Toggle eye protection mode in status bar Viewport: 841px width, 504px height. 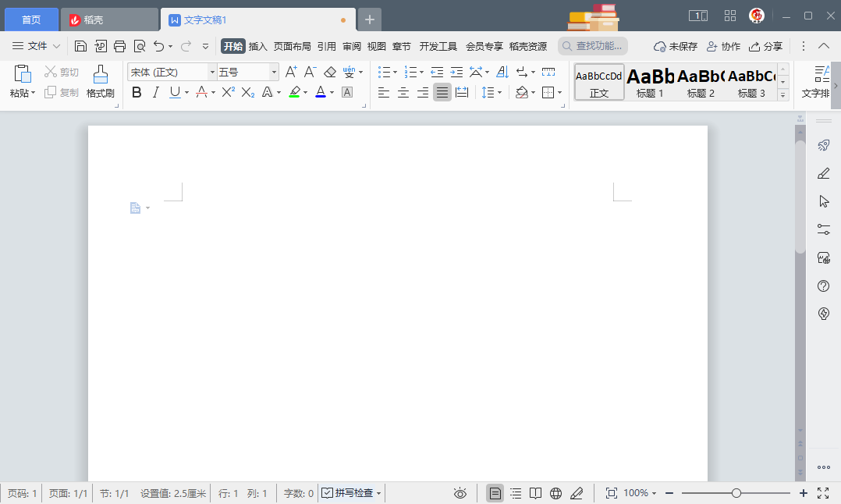point(460,493)
